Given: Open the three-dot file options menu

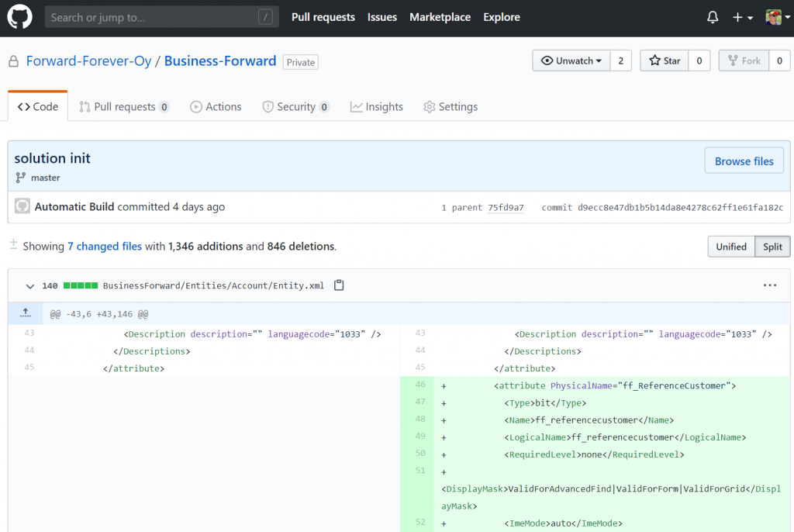Looking at the screenshot, I should [x=770, y=285].
